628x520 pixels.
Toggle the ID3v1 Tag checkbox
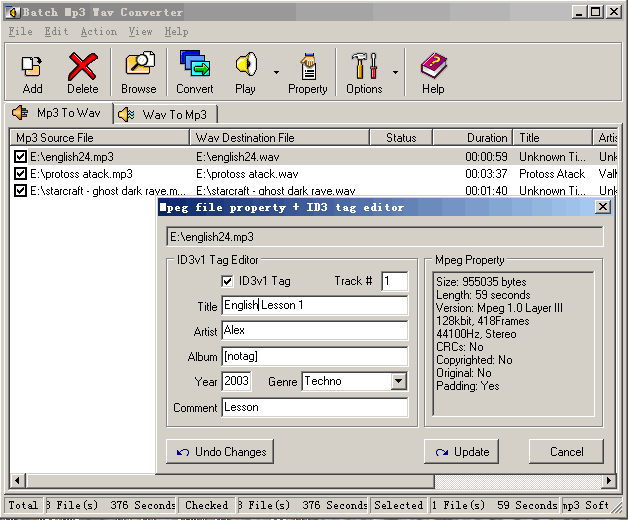tap(227, 281)
